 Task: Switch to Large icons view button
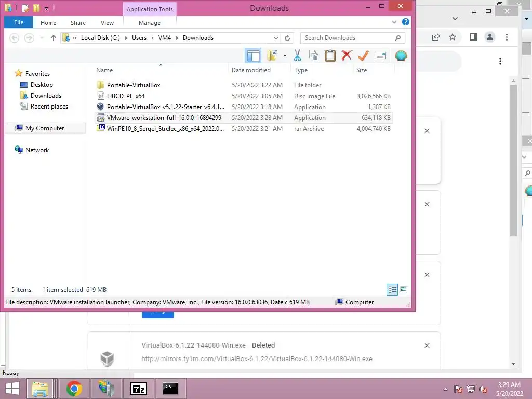(403, 289)
